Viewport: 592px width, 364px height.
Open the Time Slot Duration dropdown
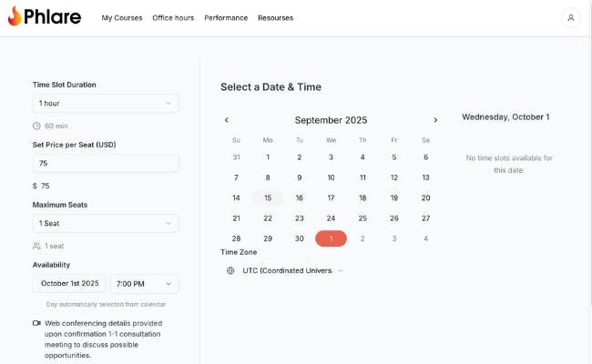pos(106,103)
